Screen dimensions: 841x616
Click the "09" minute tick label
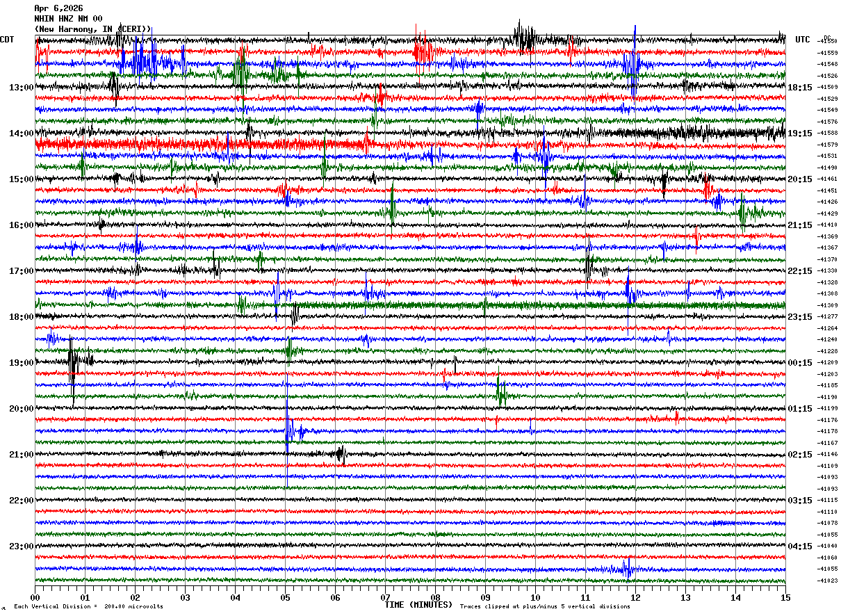pyautogui.click(x=485, y=598)
